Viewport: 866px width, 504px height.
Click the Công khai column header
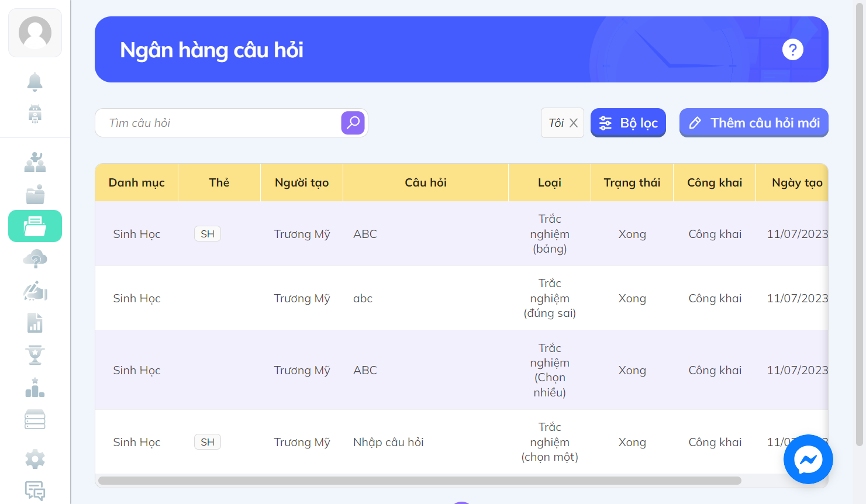tap(715, 182)
